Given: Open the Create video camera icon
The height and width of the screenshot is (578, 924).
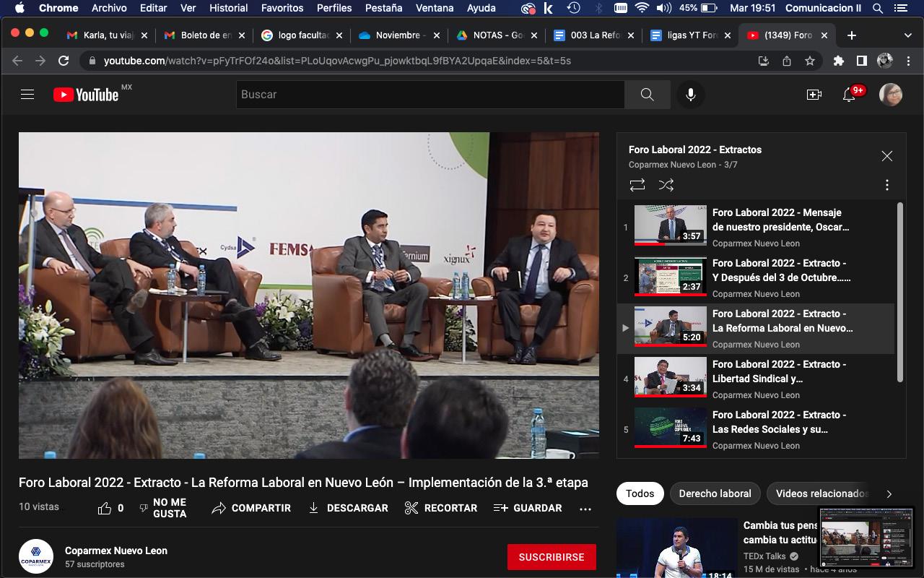Looking at the screenshot, I should (x=814, y=95).
